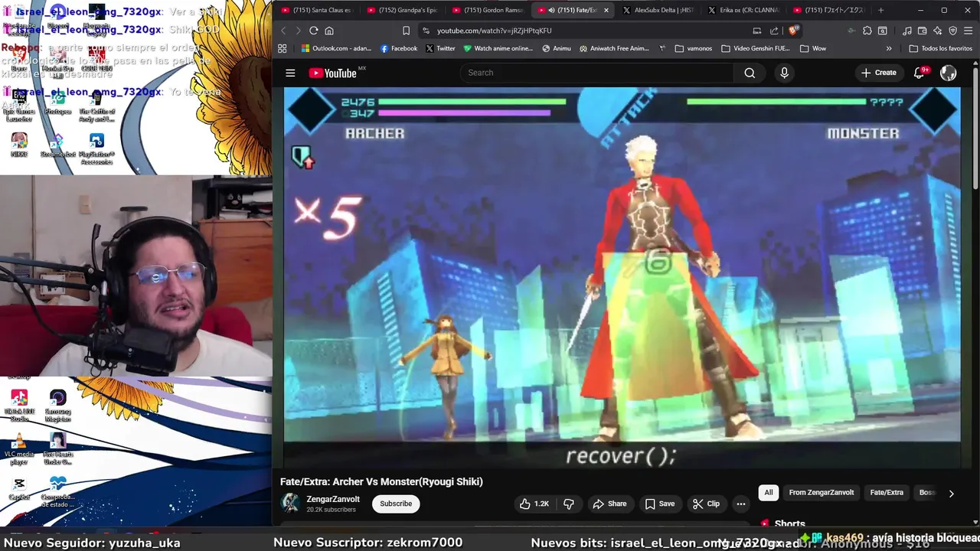Open Five Hearts Under One Roof shortcut
980x551 pixels.
click(x=58, y=449)
